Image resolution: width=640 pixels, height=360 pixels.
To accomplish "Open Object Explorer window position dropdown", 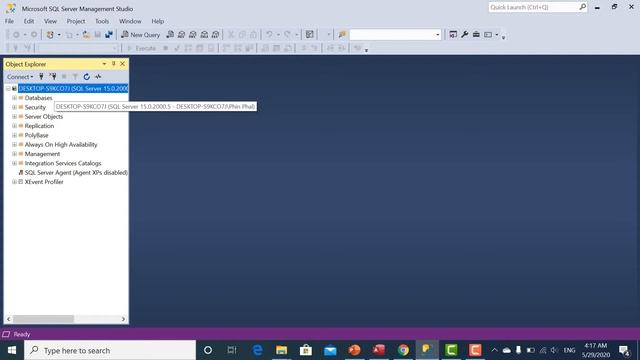I will [104, 64].
